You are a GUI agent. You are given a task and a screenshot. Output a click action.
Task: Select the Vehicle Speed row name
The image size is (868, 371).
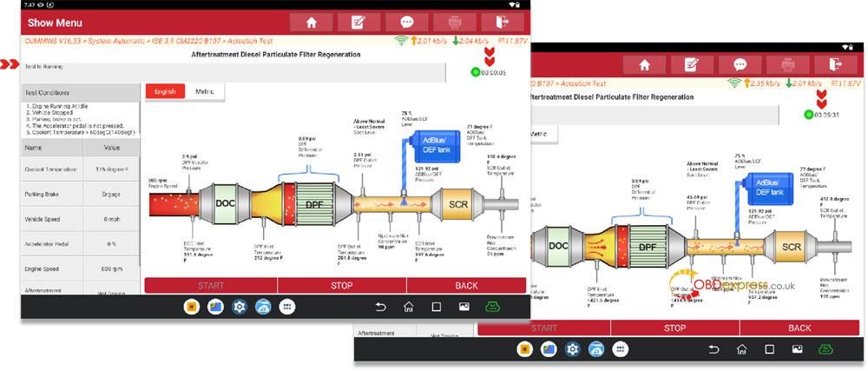(x=52, y=219)
